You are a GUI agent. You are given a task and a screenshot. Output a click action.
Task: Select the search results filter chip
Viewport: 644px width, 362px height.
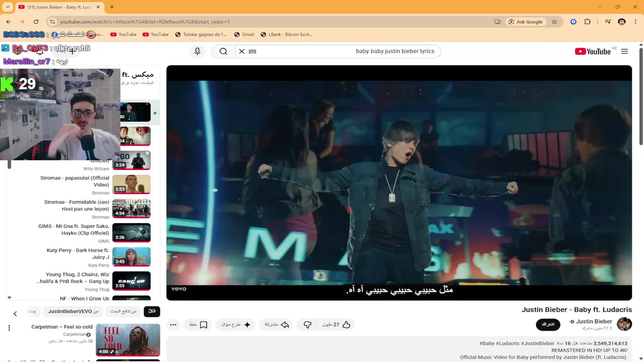pyautogui.click(x=123, y=312)
